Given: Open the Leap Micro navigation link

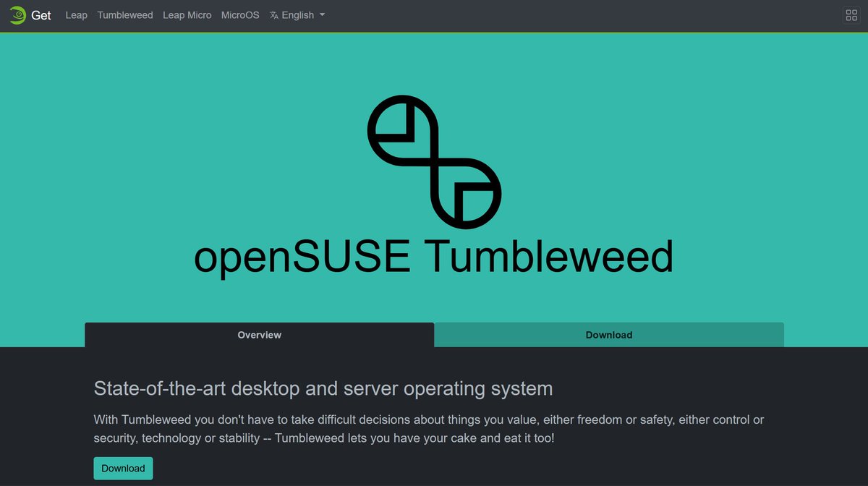Looking at the screenshot, I should pos(187,15).
